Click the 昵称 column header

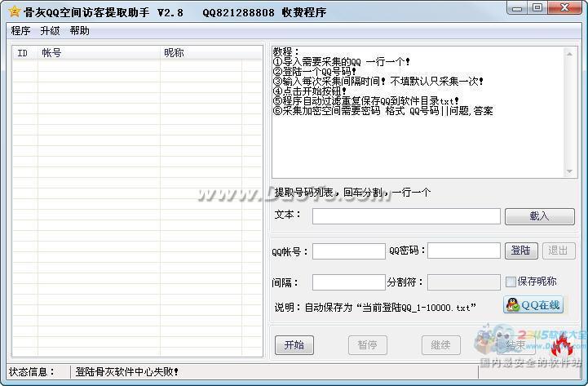(x=201, y=53)
